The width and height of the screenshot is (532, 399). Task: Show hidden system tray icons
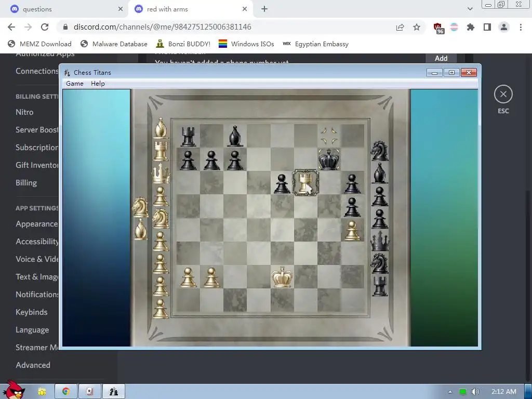[450, 392]
